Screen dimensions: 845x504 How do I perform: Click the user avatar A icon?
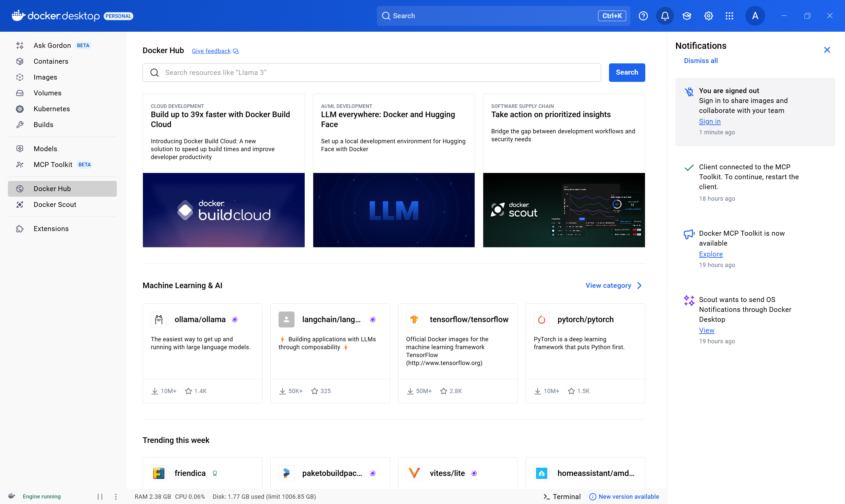coord(755,16)
